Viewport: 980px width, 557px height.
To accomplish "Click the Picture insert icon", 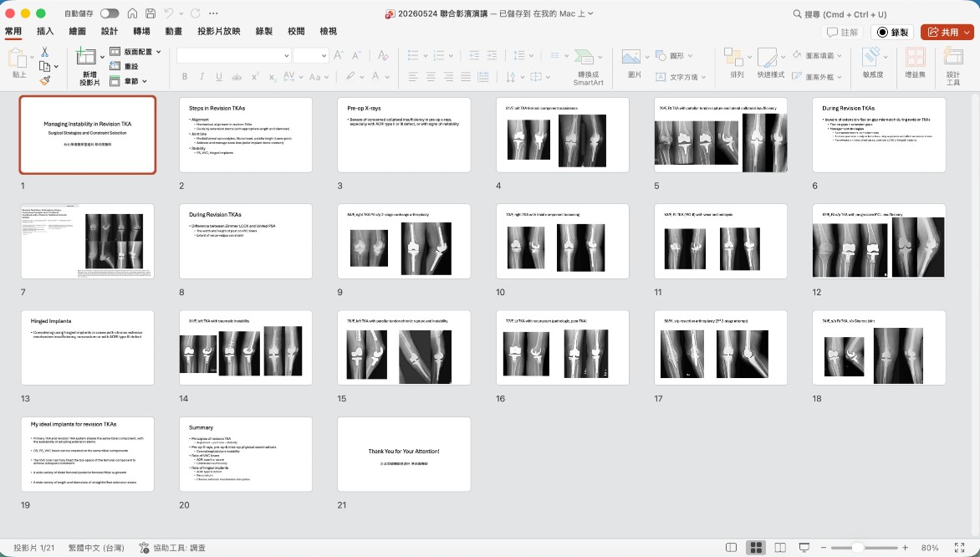I will (630, 57).
